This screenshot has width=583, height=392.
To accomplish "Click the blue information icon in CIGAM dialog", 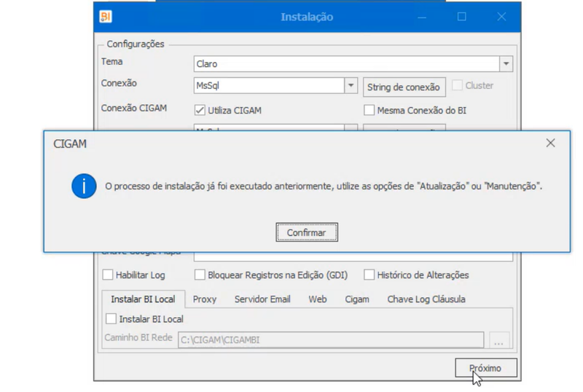I will tap(84, 186).
